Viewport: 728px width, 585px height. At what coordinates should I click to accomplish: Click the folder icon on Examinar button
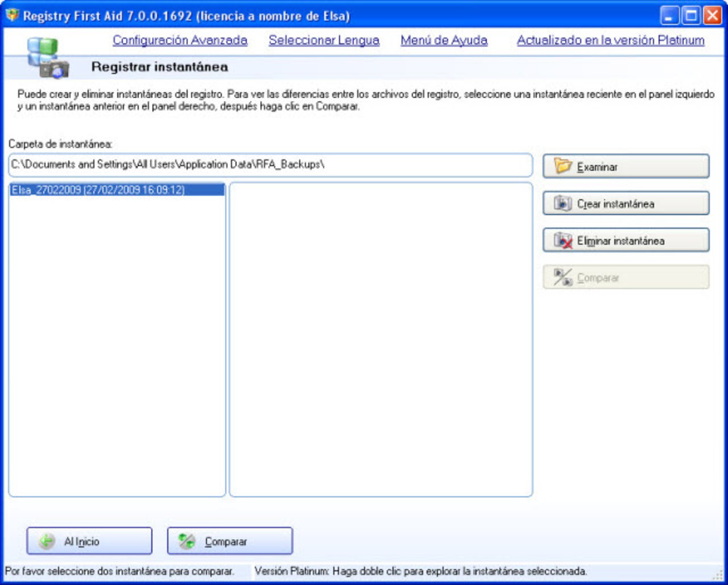pyautogui.click(x=563, y=166)
